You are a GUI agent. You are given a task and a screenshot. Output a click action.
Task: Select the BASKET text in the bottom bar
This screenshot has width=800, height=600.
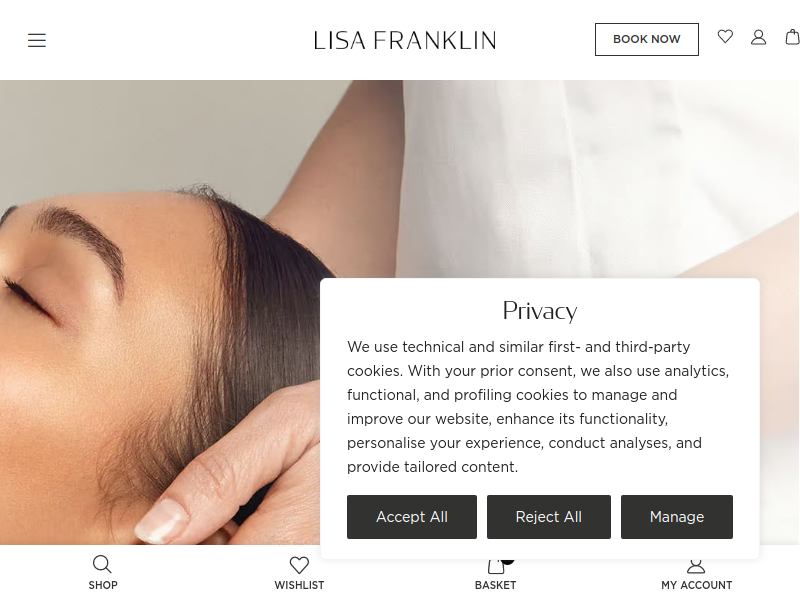click(x=495, y=585)
